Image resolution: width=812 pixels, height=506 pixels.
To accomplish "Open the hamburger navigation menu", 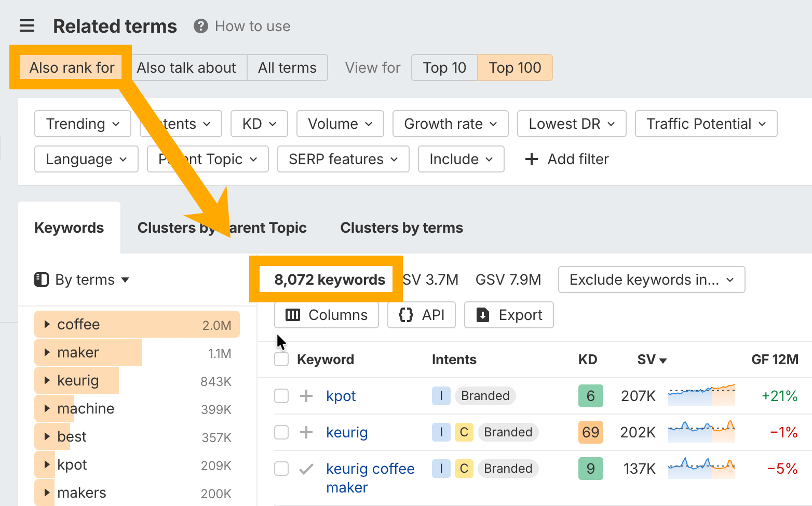I will [x=26, y=25].
